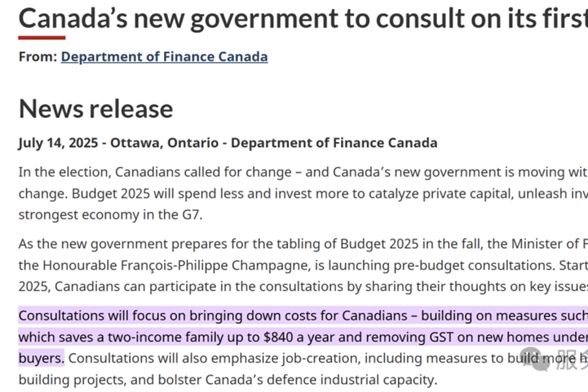Click the paragraph starting "As the new government"
This screenshot has height=392, width=588.
[x=303, y=265]
